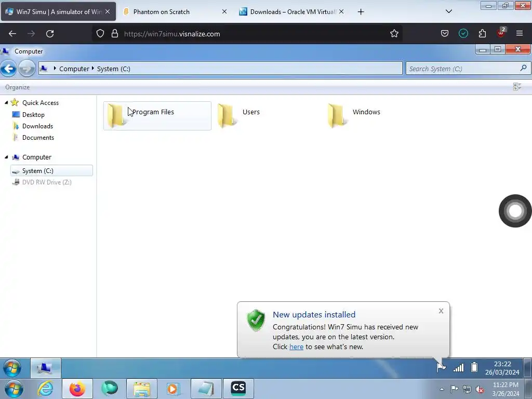Screen dimensions: 532x399
Task: Click Computer in the address breadcrumb
Action: pos(74,69)
